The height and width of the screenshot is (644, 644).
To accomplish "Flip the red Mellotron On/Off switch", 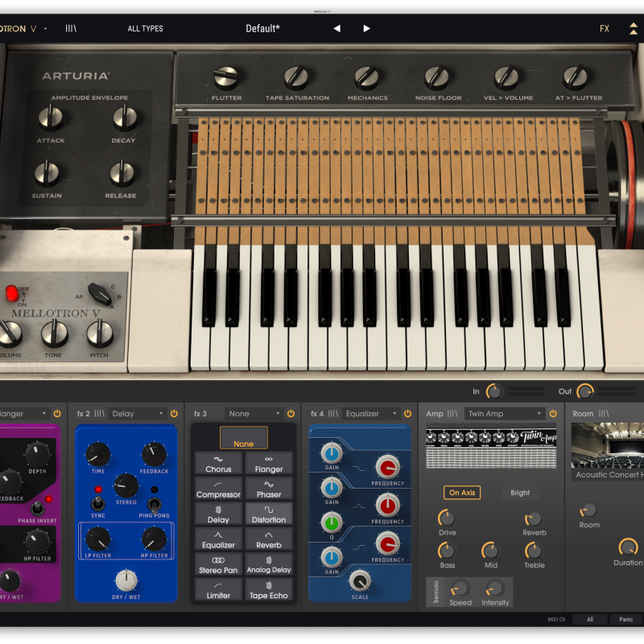I will click(x=11, y=293).
